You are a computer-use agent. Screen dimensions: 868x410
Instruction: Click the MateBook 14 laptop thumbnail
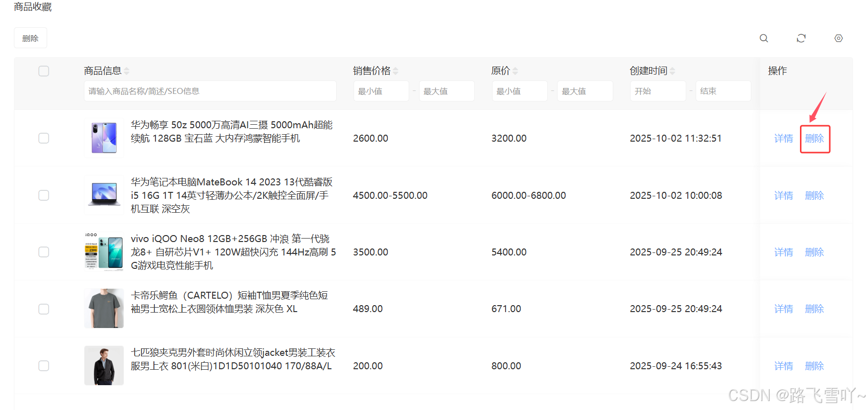click(104, 195)
